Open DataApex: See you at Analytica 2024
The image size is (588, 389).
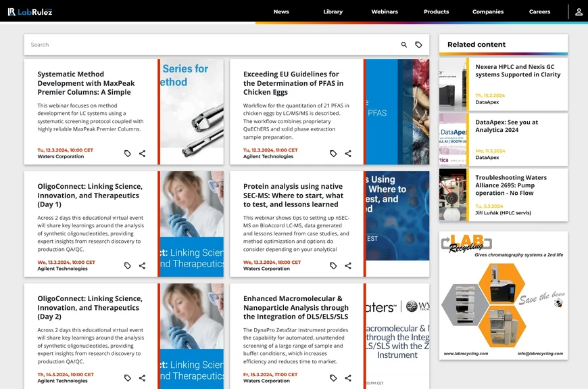(507, 126)
